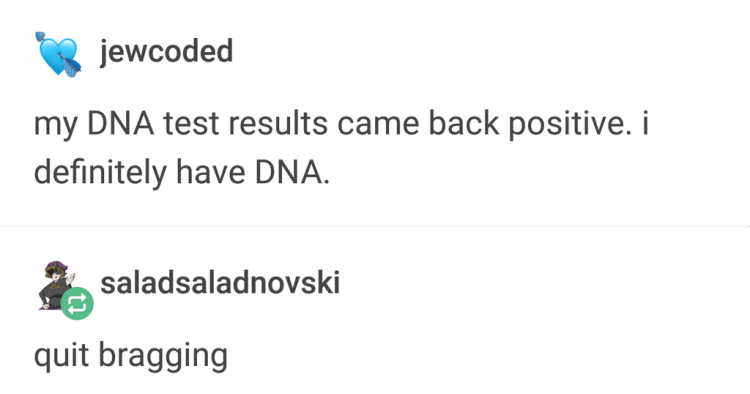The height and width of the screenshot is (394, 750).
Task: Click the word 'back' in the post
Action: 463,123
